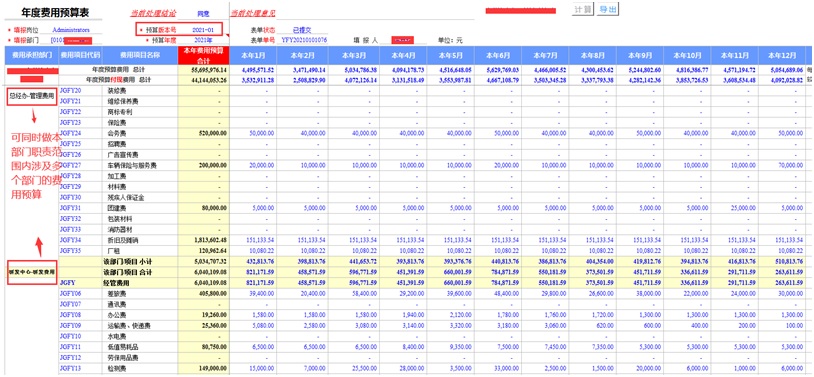Click the December vehicle insurance cell 70,000.00
814x377 pixels.
coord(790,165)
